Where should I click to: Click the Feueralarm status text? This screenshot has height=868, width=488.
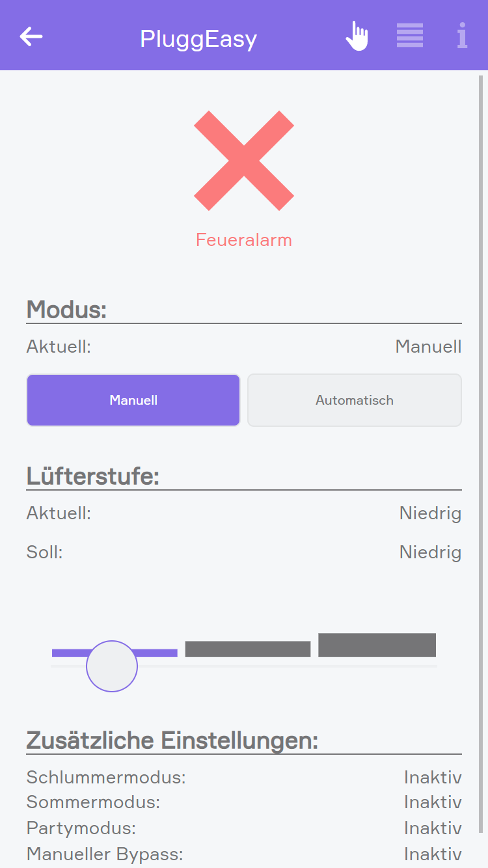(x=244, y=240)
